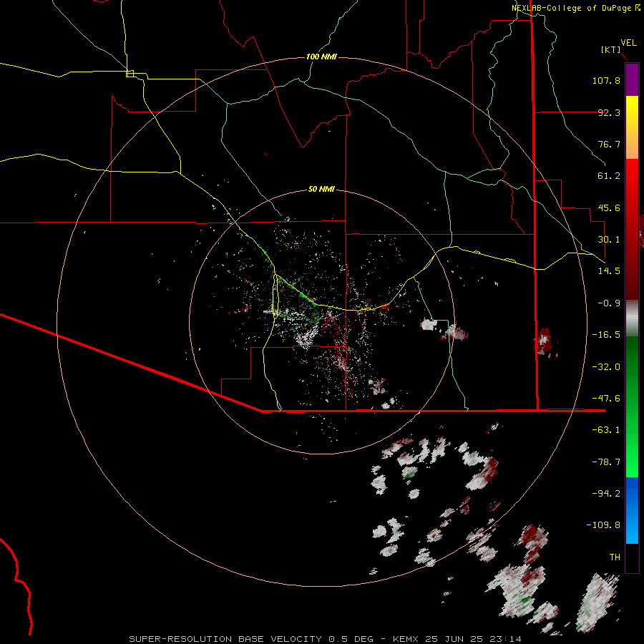Click the 76.7 velocity scale value
The height and width of the screenshot is (644, 644).
(609, 144)
